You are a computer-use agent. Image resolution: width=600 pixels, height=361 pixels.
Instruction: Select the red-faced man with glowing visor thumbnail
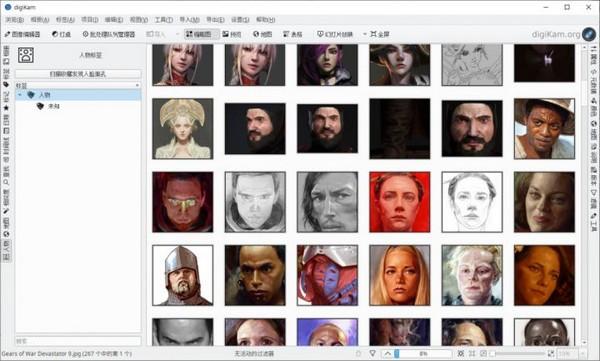183,202
